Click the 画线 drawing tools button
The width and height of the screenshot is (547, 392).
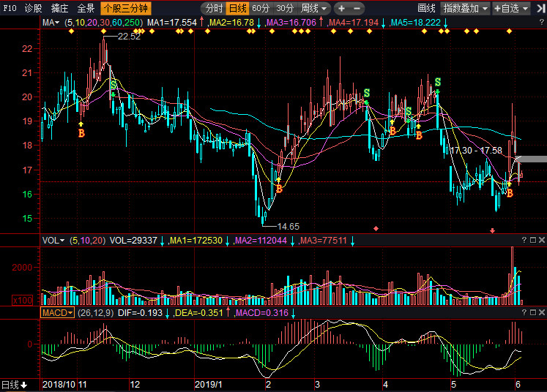tap(426, 8)
